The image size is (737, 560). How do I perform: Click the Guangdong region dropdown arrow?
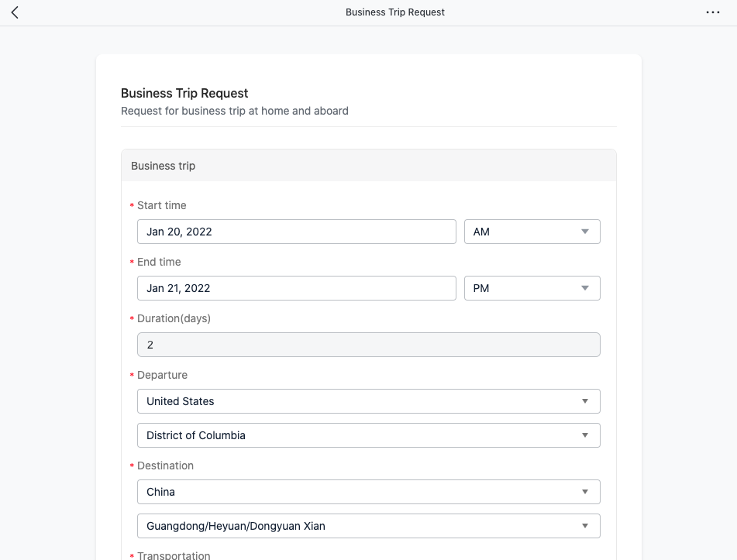click(x=586, y=525)
